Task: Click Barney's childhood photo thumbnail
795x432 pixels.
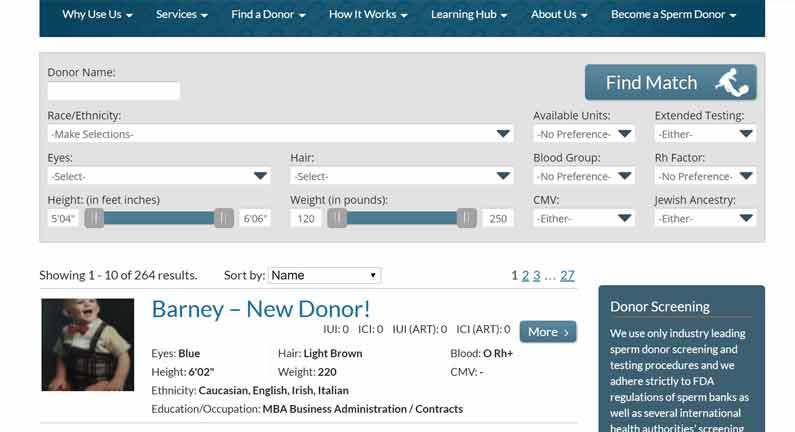Action: 88,345
